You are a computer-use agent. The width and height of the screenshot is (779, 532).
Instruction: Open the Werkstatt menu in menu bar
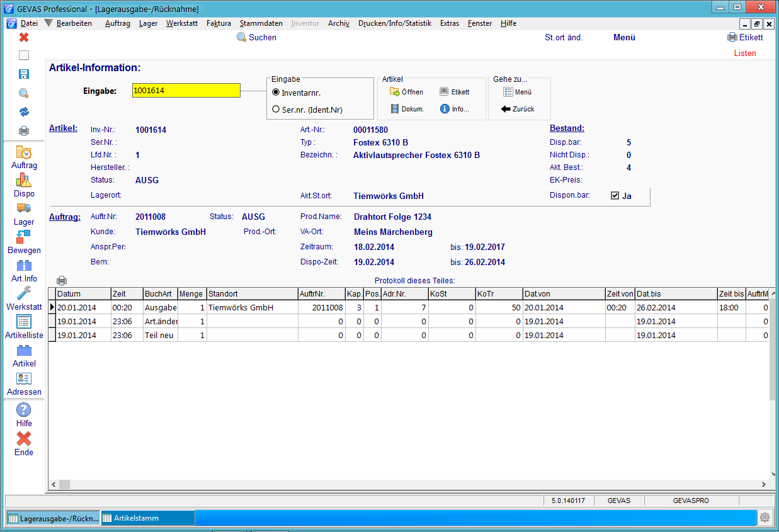point(182,23)
